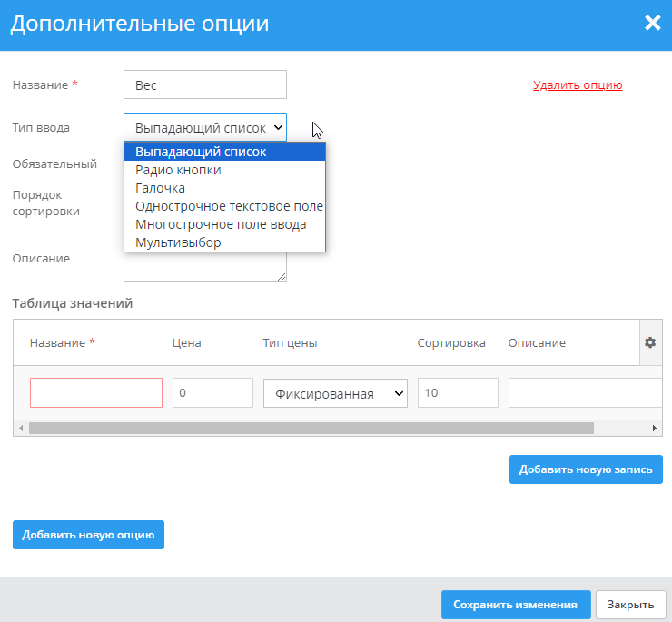Select "Радио кнопки" from the list
Viewport: 672px width, 622px height.
pyautogui.click(x=178, y=170)
